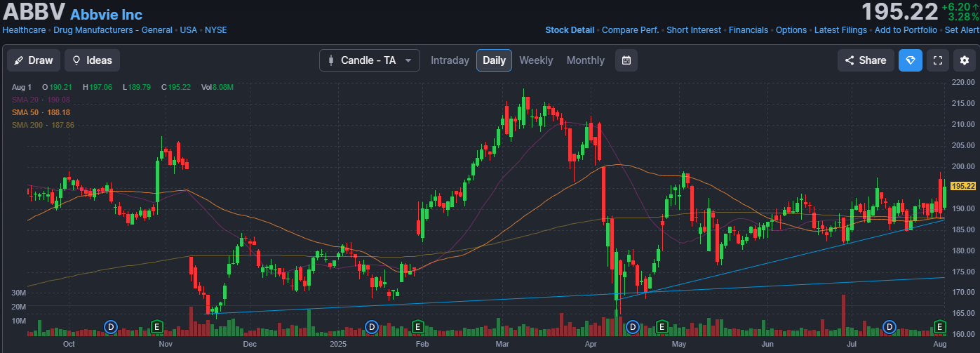The width and height of the screenshot is (980, 353).
Task: Click the large 195.22 last price
Action: 899,12
